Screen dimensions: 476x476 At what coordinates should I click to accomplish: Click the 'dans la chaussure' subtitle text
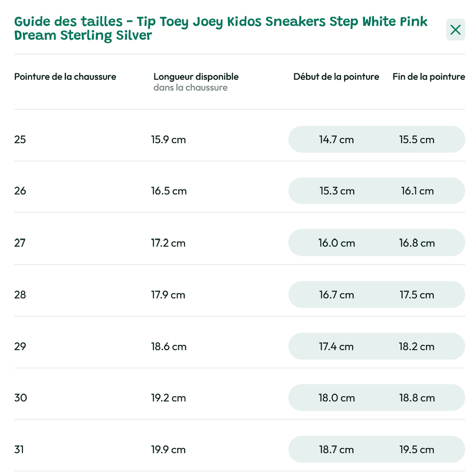click(190, 88)
